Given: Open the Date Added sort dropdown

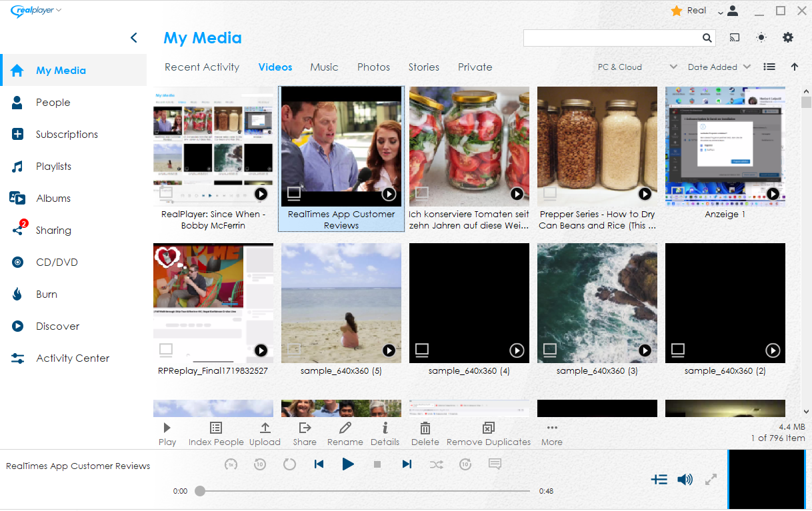Looking at the screenshot, I should pos(719,67).
